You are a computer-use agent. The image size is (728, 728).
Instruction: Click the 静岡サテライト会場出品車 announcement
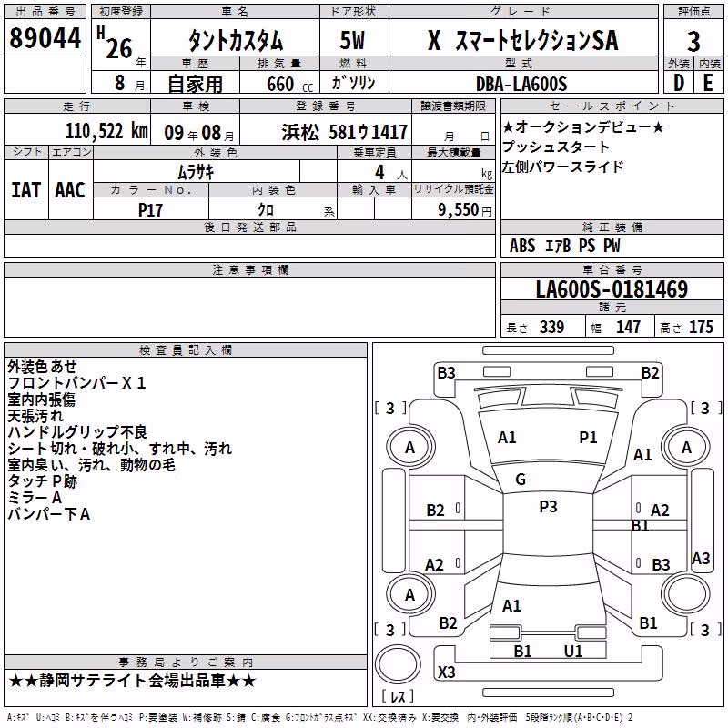click(x=132, y=681)
